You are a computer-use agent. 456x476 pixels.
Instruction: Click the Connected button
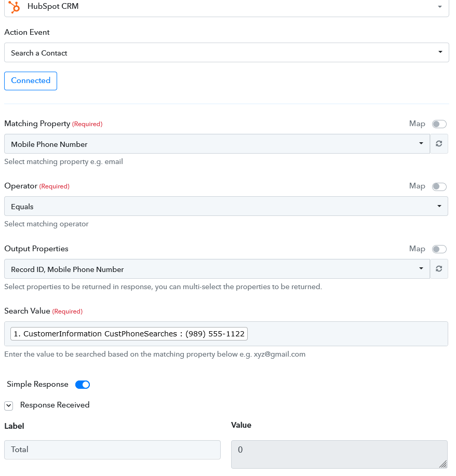31,81
